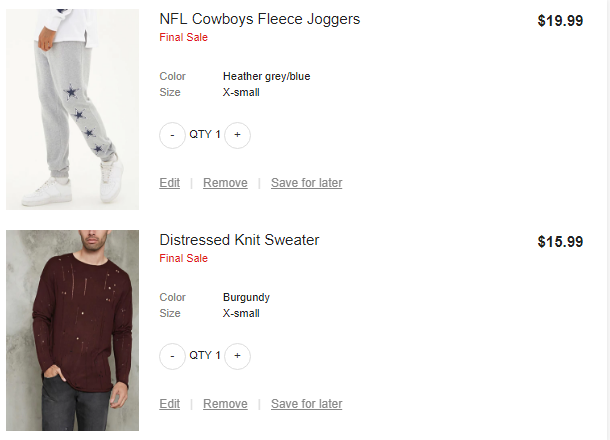Open Distressed Knit Sweater product title
This screenshot has height=440, width=610.
pyautogui.click(x=239, y=240)
